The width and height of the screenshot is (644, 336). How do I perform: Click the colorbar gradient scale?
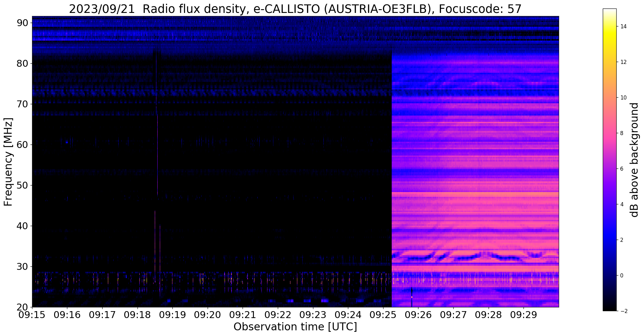(609, 160)
